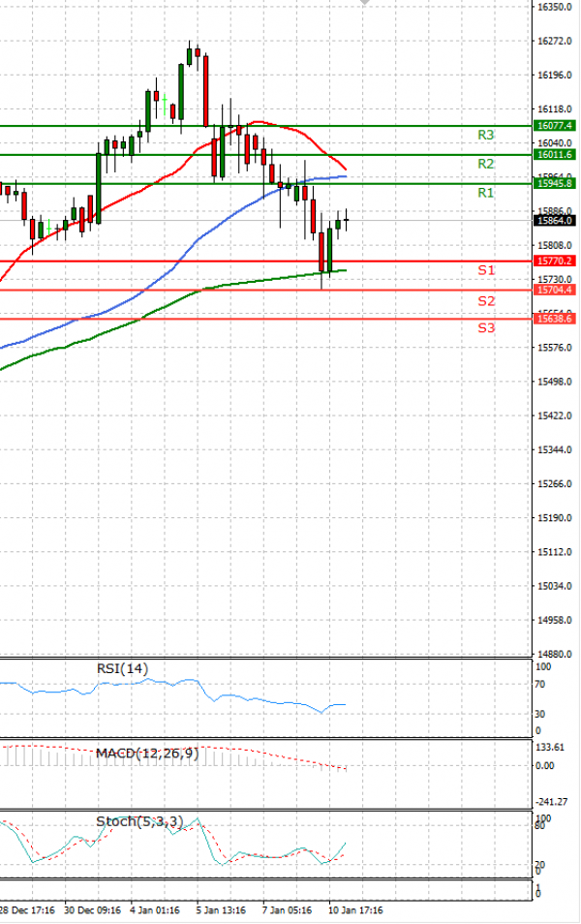Image resolution: width=581 pixels, height=924 pixels.
Task: Select the S1 label on the chart
Action: pyautogui.click(x=486, y=270)
